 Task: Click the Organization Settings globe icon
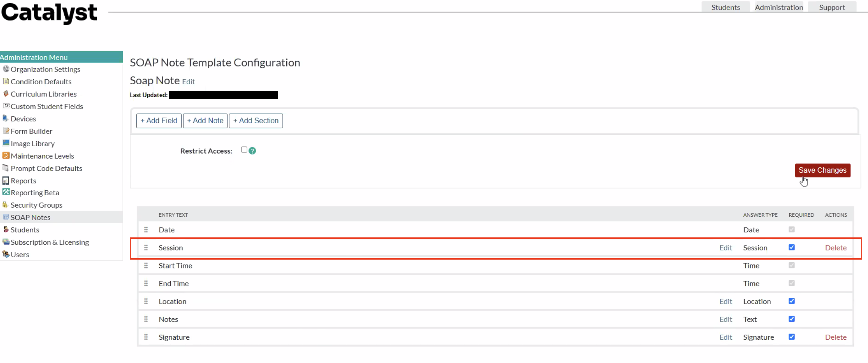pos(6,69)
